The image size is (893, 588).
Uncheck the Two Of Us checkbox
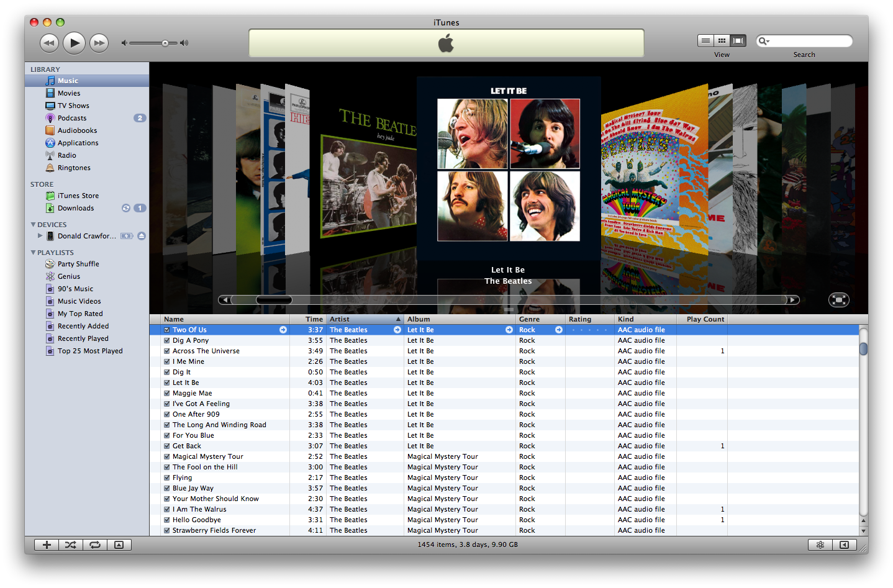[166, 330]
